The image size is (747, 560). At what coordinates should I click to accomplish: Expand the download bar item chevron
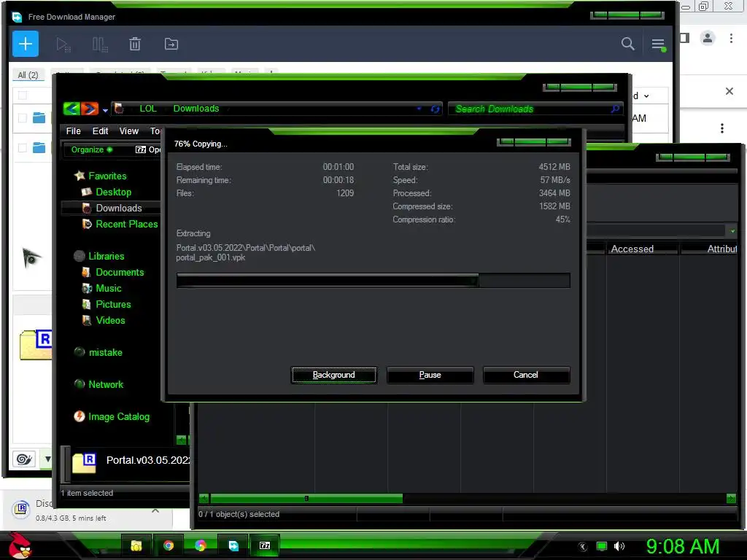pos(155,511)
